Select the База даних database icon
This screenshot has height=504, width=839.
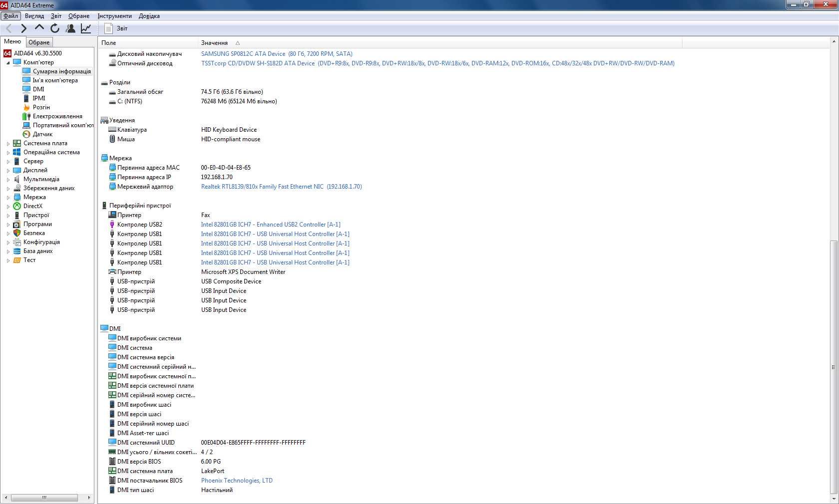(x=17, y=251)
